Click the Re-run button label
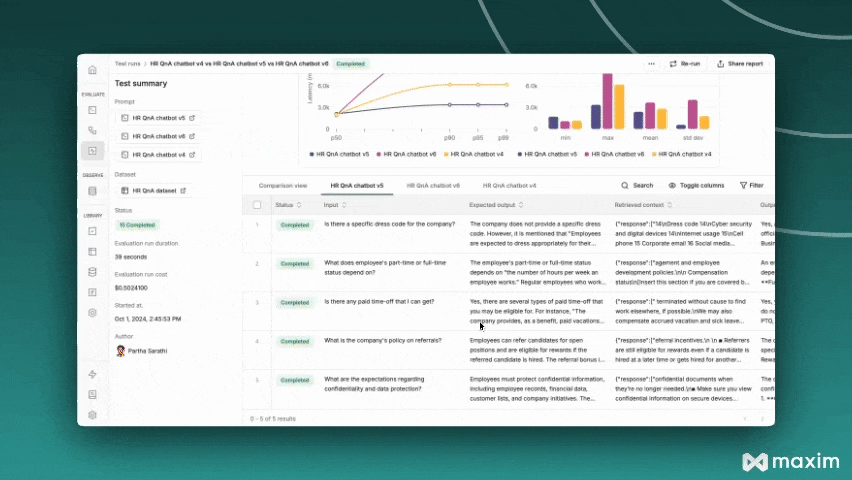Screen dimensions: 852x480 point(690,64)
